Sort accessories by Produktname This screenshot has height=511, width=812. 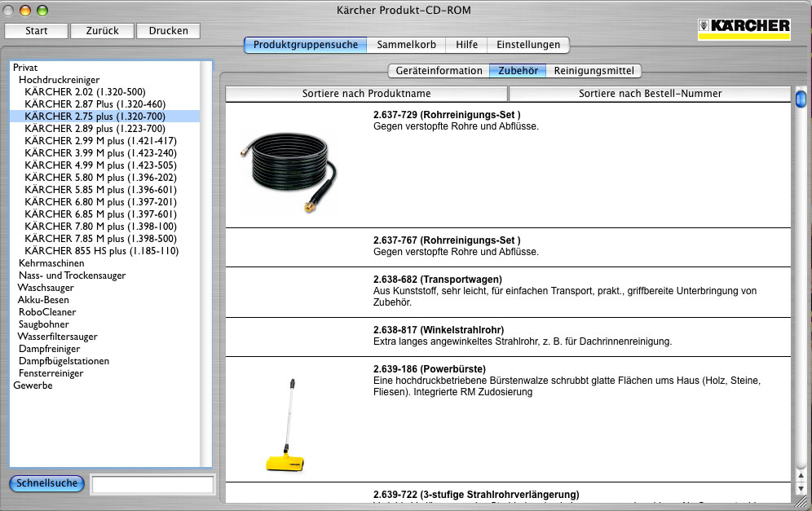[x=367, y=94]
